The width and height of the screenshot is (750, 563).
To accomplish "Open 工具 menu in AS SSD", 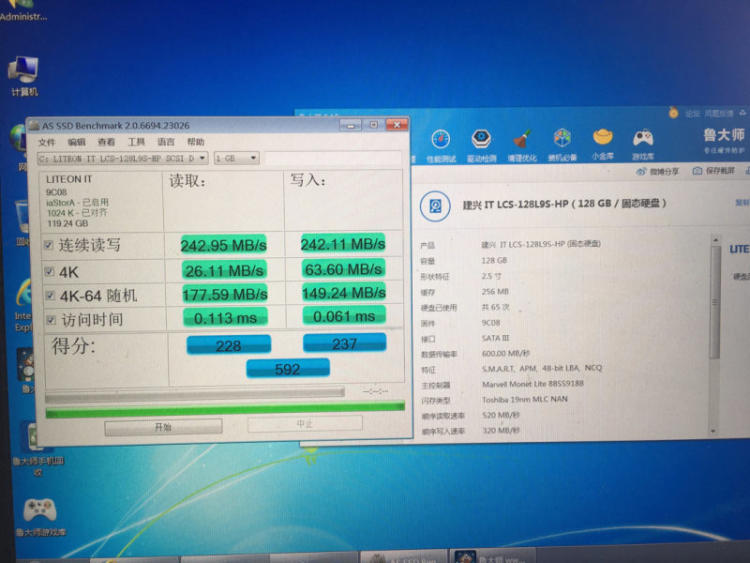I will coord(136,142).
